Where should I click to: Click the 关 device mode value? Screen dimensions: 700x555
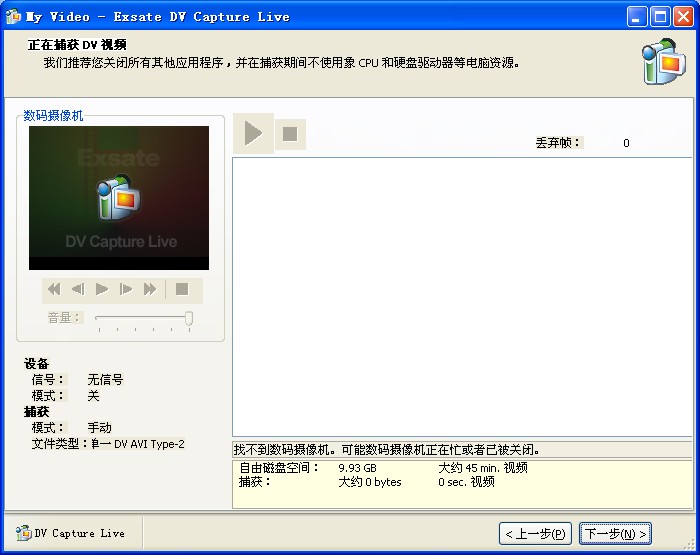(93, 396)
